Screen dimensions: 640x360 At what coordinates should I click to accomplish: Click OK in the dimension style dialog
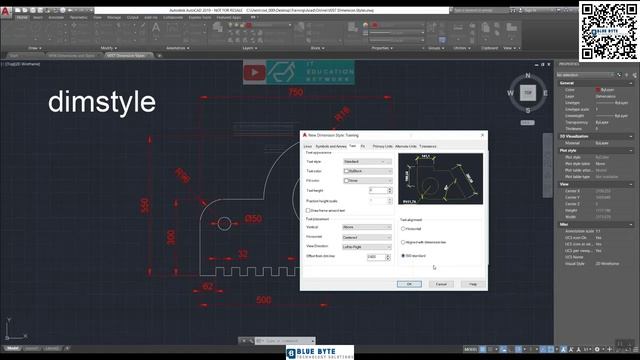409,284
